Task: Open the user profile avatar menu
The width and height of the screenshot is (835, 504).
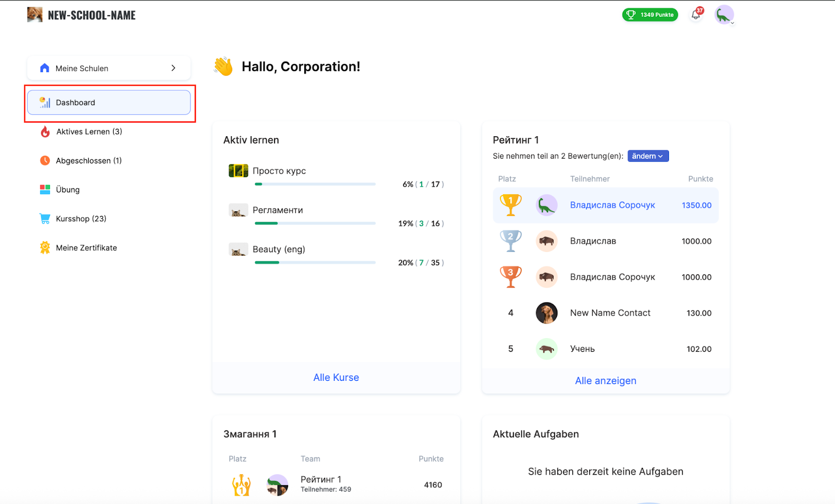Action: 724,15
